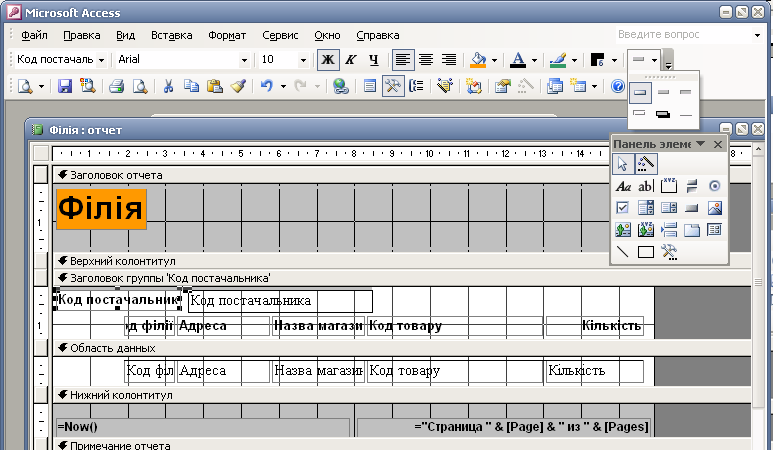Open the Properties sheet icon
The width and height of the screenshot is (773, 450).
point(503,86)
